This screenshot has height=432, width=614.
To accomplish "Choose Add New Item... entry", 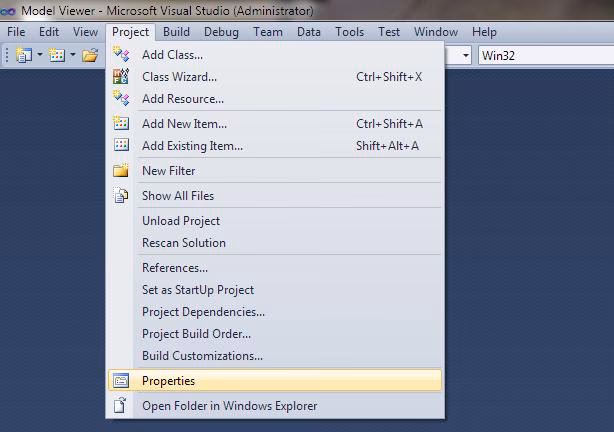I will click(x=275, y=123).
